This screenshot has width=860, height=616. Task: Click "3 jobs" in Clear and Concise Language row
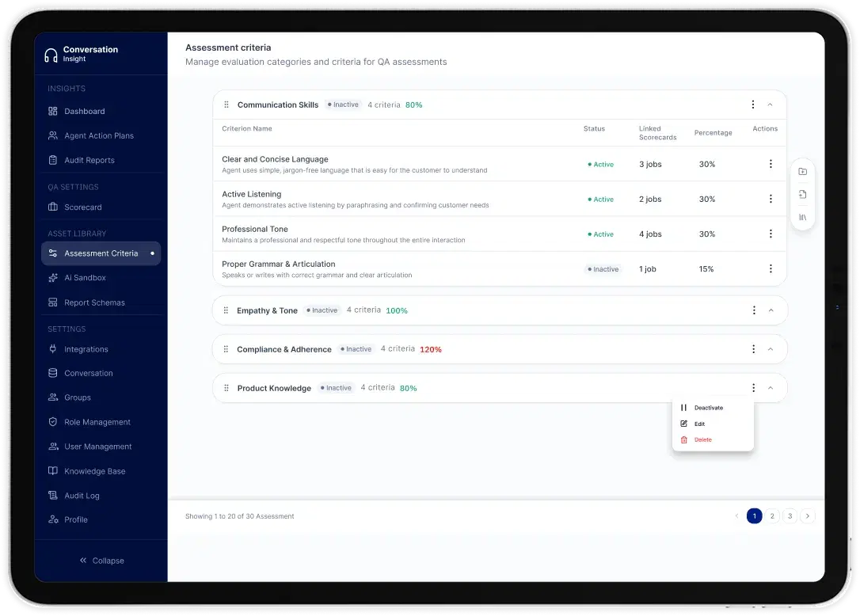650,164
